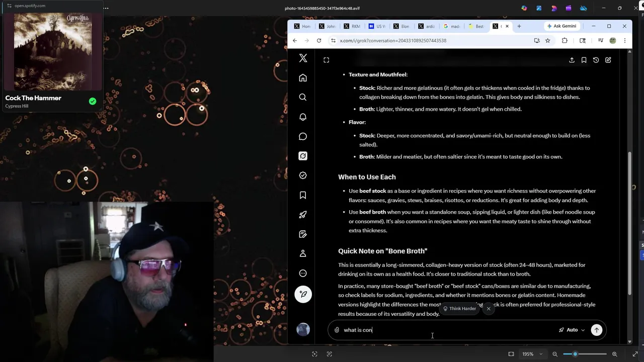Open site information icon in address bar

pyautogui.click(x=333, y=41)
